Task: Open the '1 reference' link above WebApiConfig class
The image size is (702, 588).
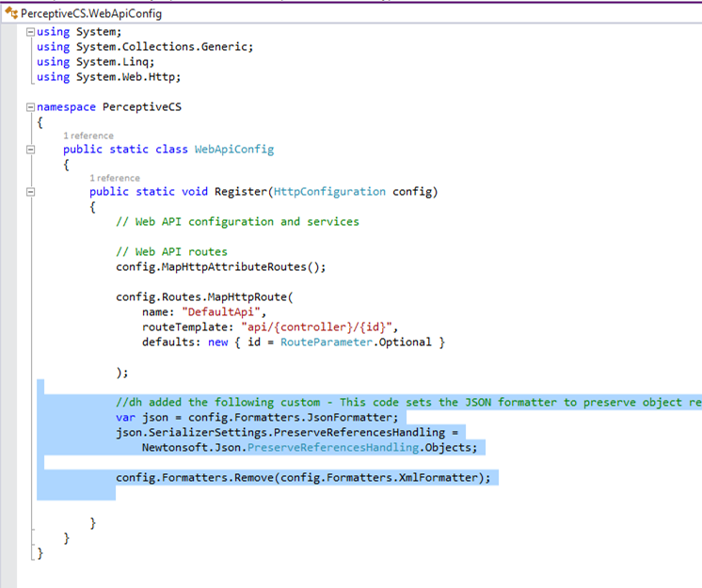Action: 88,135
